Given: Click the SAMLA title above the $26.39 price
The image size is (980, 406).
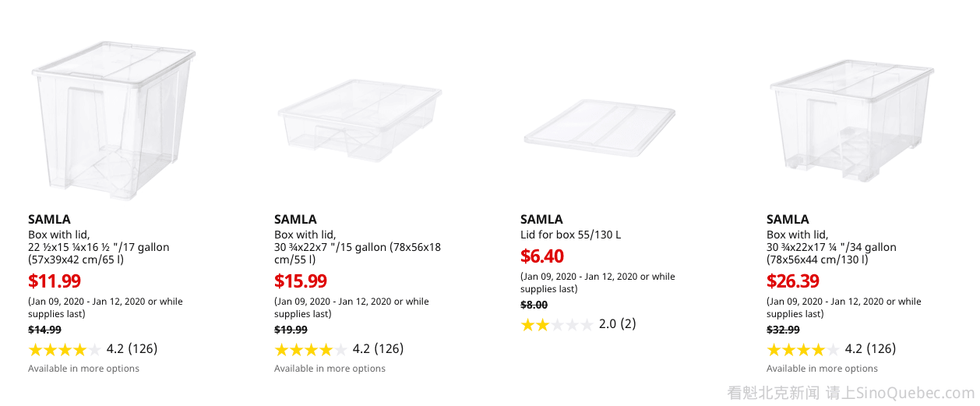Looking at the screenshot, I should 788,219.
